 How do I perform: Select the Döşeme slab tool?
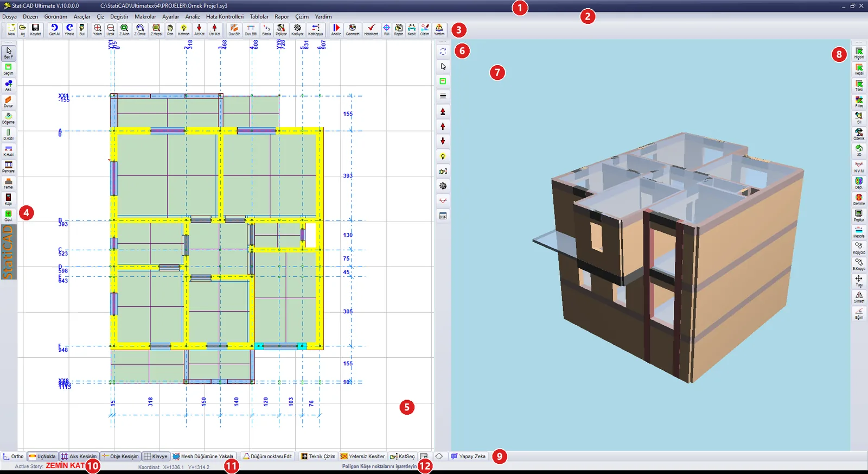click(9, 118)
